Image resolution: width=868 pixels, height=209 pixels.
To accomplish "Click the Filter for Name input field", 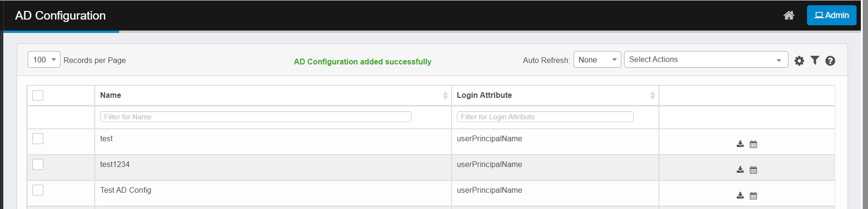I will click(x=255, y=117).
